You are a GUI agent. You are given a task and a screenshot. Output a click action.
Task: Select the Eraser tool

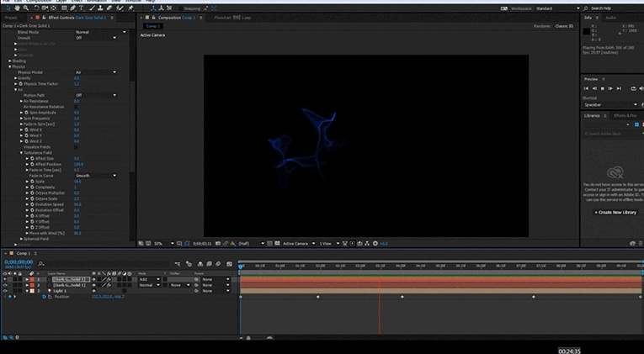pyautogui.click(x=109, y=8)
